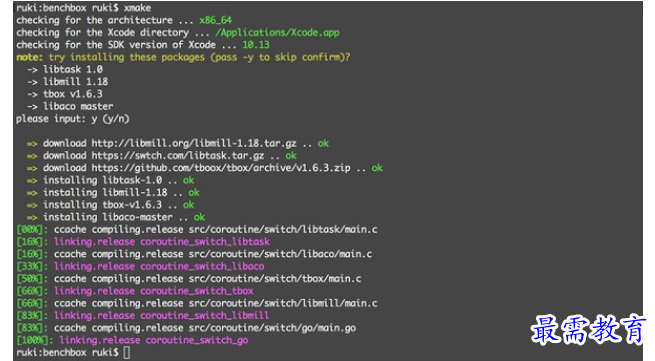Click the /Applications/Xcode.app path text
655x361 pixels.
[278, 33]
